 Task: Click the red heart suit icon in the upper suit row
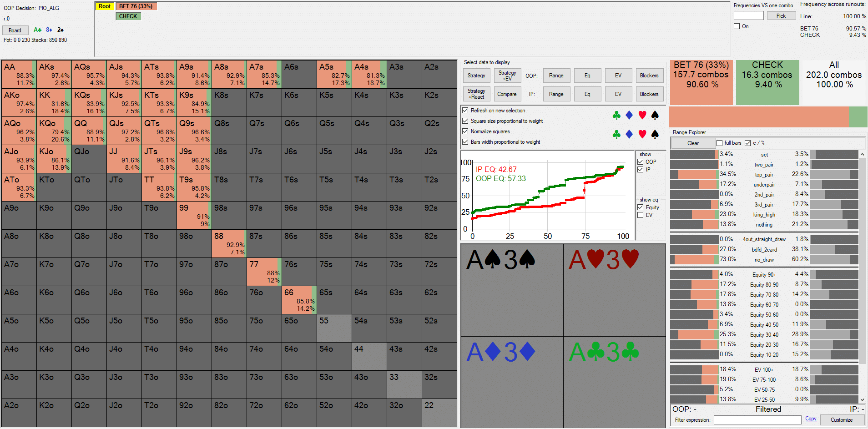click(642, 116)
